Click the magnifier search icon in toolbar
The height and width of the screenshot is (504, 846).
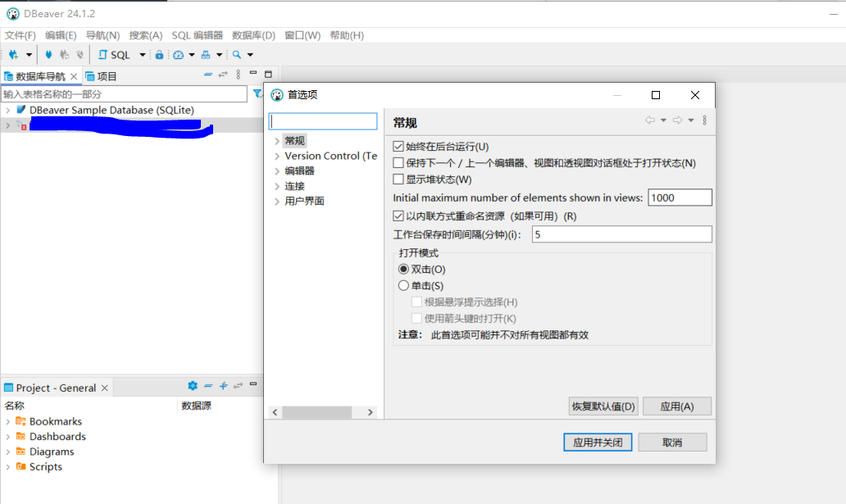click(237, 55)
